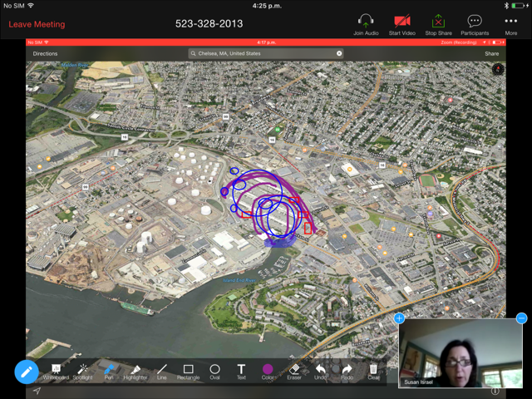Tap the Maps info icon
The image size is (532, 399).
(495, 392)
